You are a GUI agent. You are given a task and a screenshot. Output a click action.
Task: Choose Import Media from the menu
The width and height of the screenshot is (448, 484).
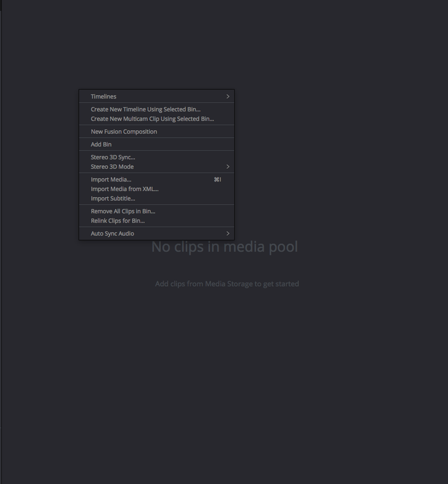[x=157, y=179]
